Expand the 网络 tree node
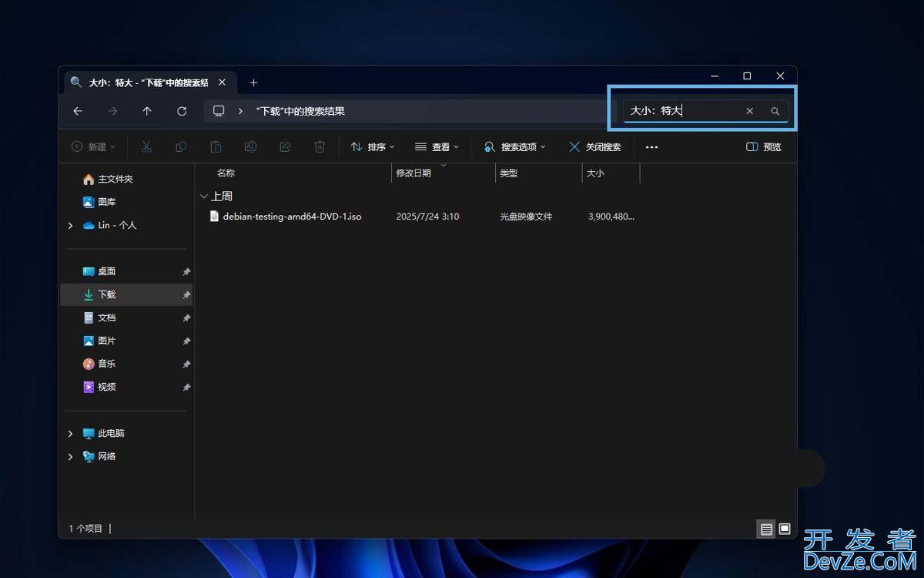Screen dimensions: 924x578 pyautogui.click(x=70, y=456)
